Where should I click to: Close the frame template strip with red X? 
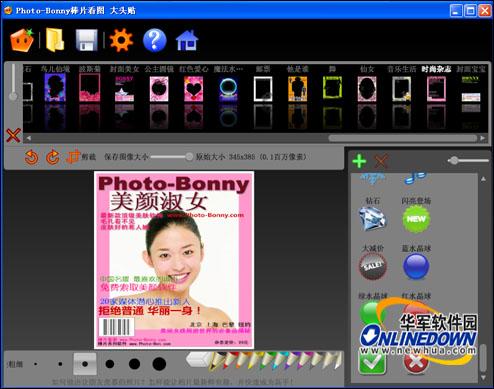tap(13, 135)
